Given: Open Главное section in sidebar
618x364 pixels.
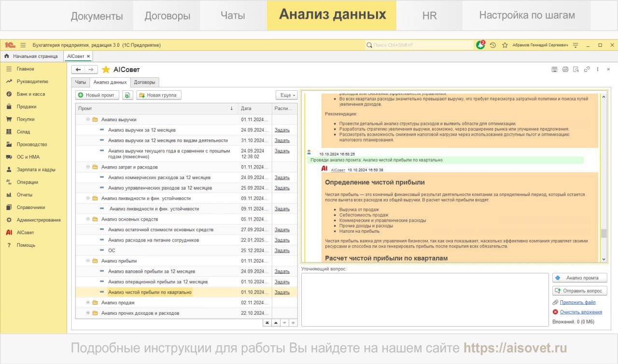Looking at the screenshot, I should tap(25, 69).
